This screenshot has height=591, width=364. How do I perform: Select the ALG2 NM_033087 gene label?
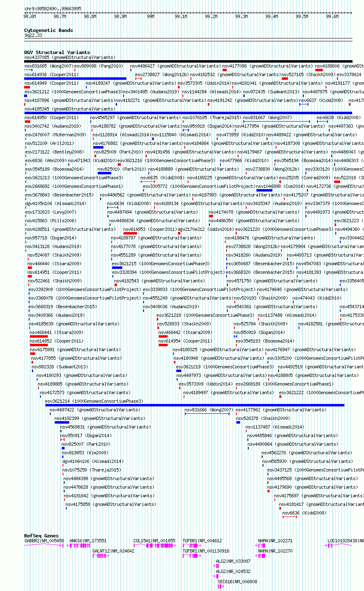click(233, 561)
